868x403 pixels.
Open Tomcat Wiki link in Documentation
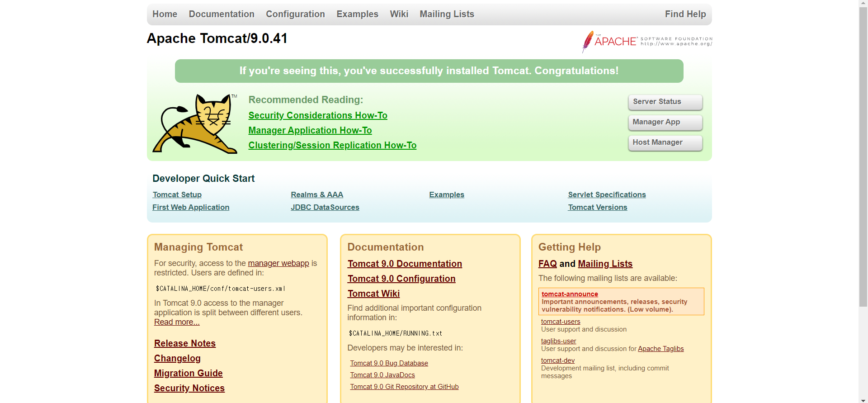click(x=373, y=294)
